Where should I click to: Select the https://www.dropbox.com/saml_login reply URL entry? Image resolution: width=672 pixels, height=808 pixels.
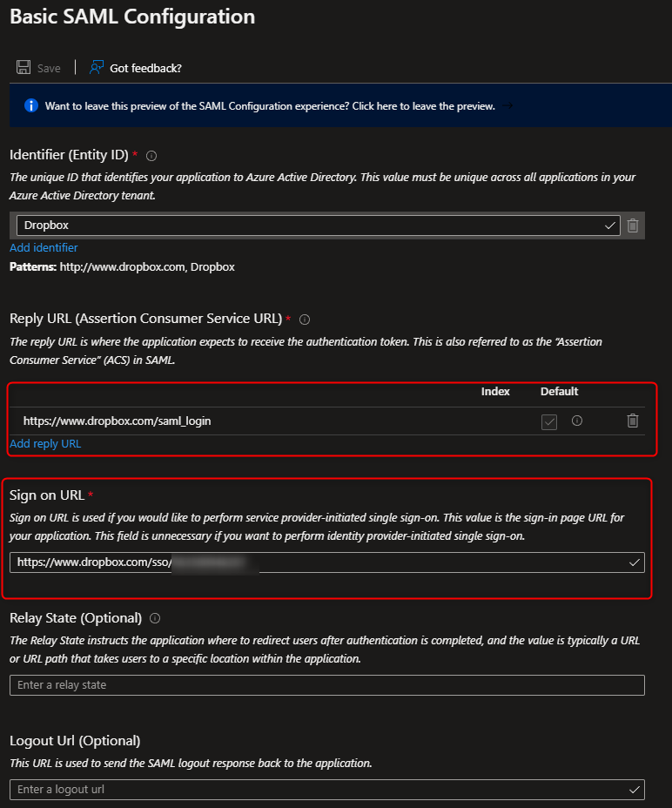(117, 421)
